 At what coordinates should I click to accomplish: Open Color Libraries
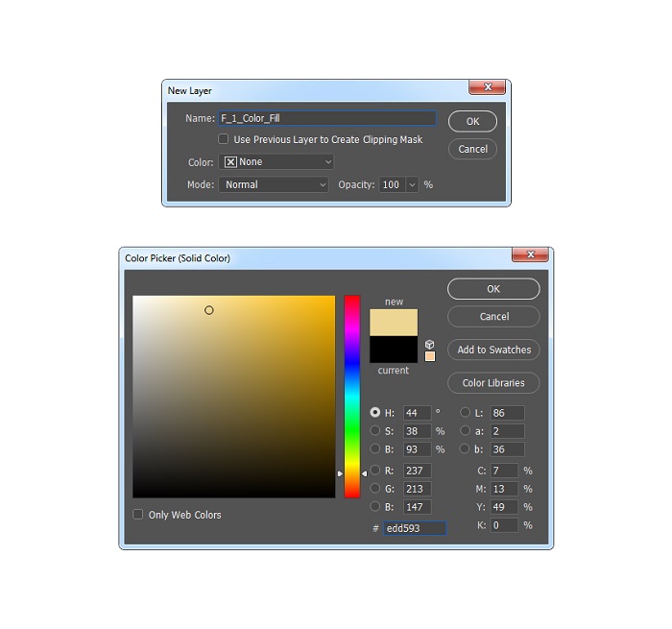coord(493,383)
